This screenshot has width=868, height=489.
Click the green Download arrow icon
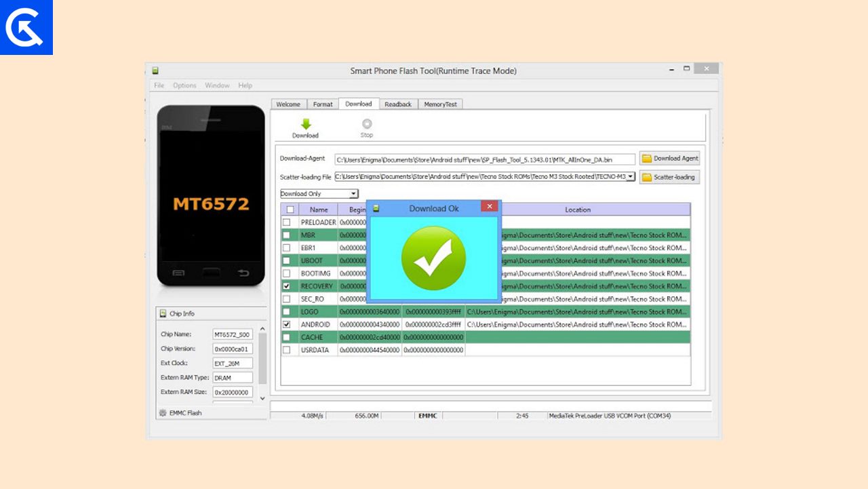(x=306, y=124)
